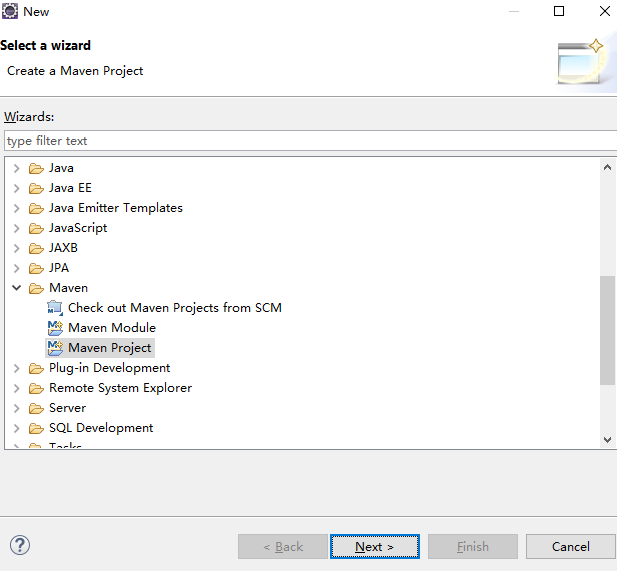Select the Java EE label
The image size is (617, 571).
(x=70, y=188)
